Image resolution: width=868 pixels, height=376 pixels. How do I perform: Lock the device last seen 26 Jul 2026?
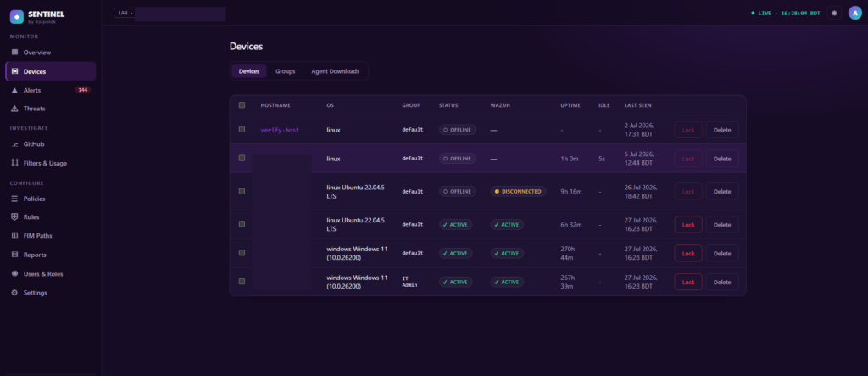point(688,191)
